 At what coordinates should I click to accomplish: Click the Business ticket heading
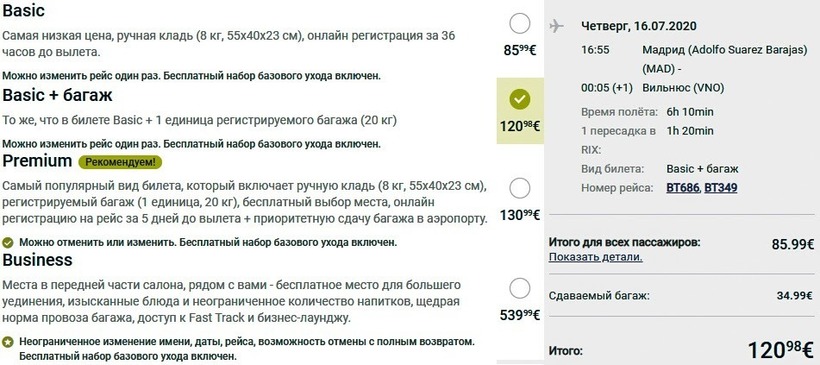(x=37, y=259)
